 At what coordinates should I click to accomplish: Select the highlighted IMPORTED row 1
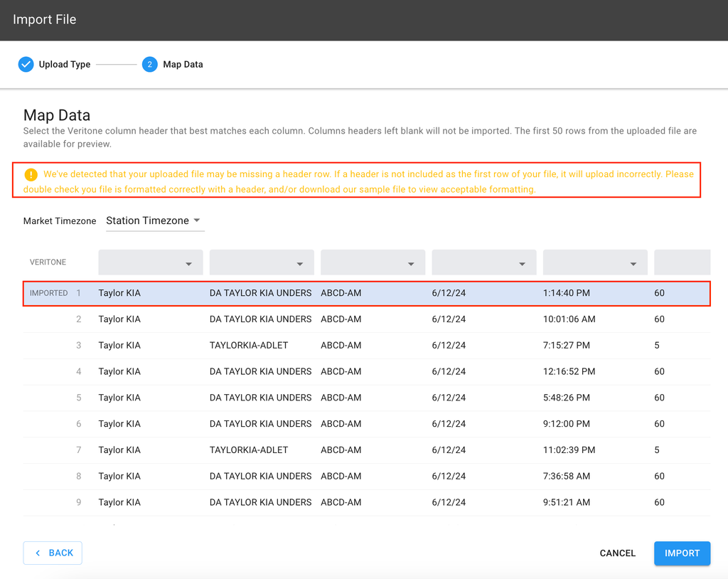pos(366,293)
